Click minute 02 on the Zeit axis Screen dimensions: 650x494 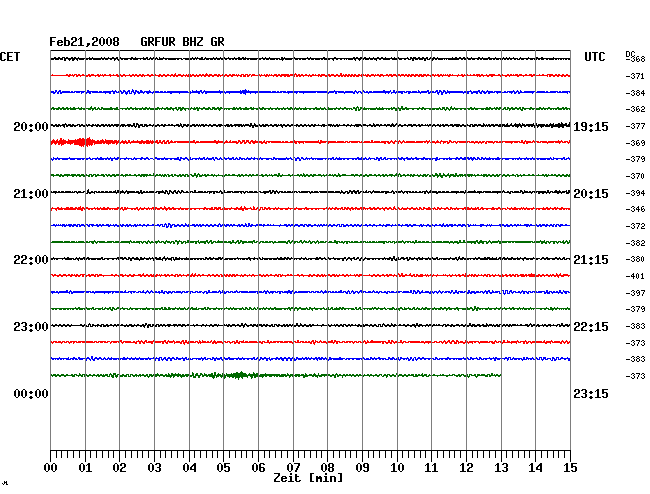119,468
